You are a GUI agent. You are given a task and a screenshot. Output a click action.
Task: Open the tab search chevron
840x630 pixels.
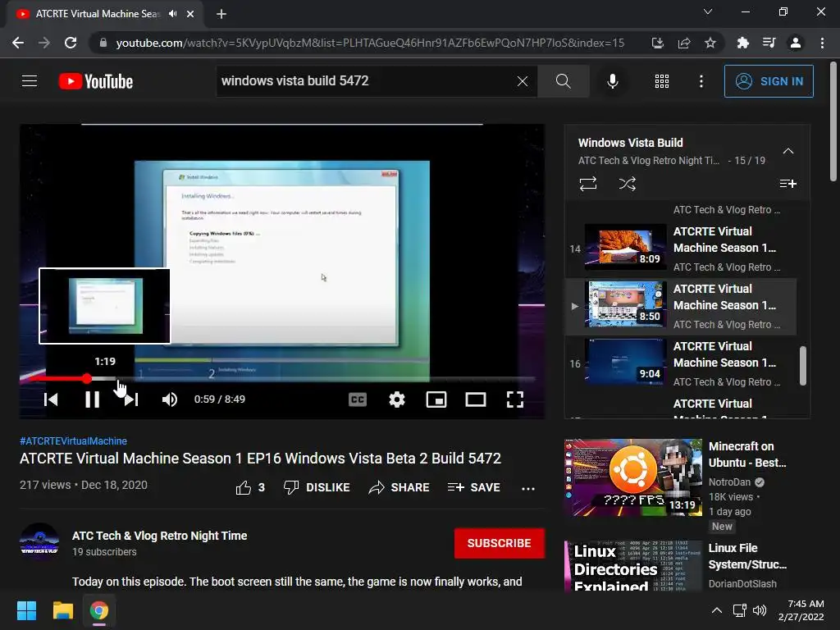click(708, 11)
